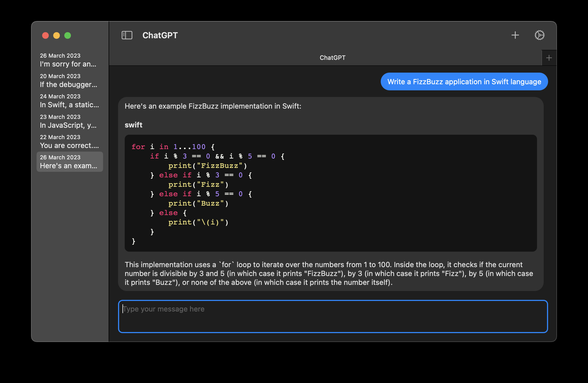The width and height of the screenshot is (588, 383).
Task: Open settings via the gear icon
Action: 540,35
